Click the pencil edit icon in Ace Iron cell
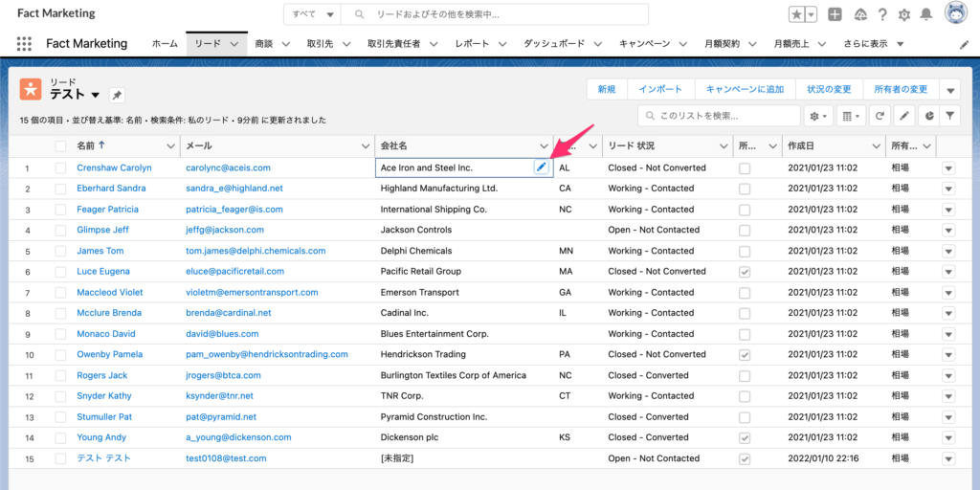 coord(541,167)
